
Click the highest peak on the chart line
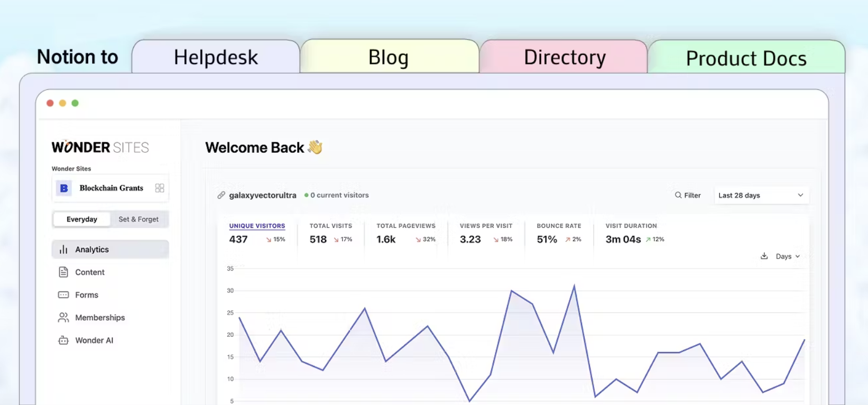(x=574, y=286)
